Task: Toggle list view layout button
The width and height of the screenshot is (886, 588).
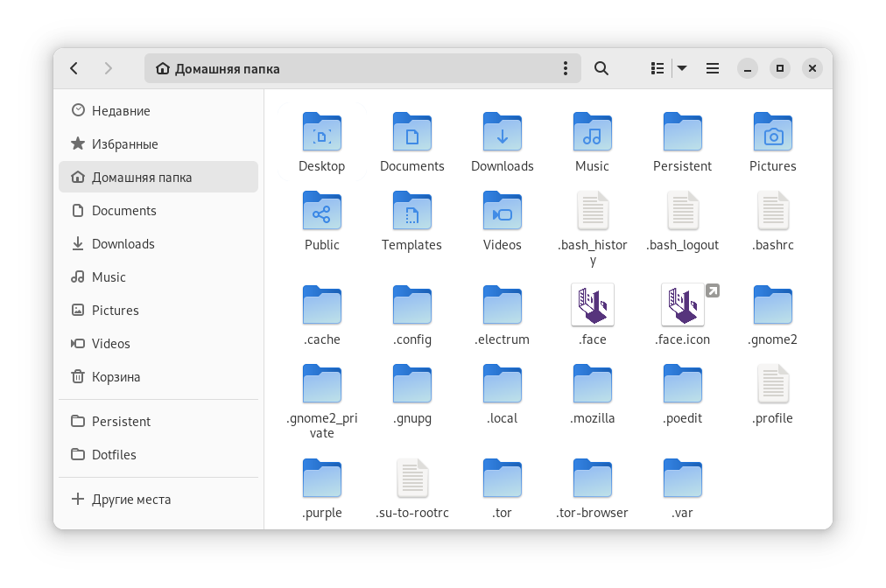Action: [657, 68]
